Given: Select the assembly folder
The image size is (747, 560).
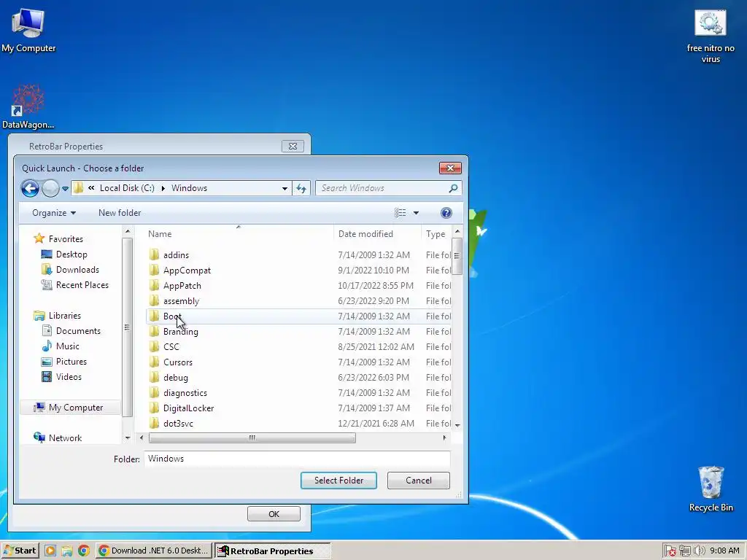Looking at the screenshot, I should click(x=181, y=301).
